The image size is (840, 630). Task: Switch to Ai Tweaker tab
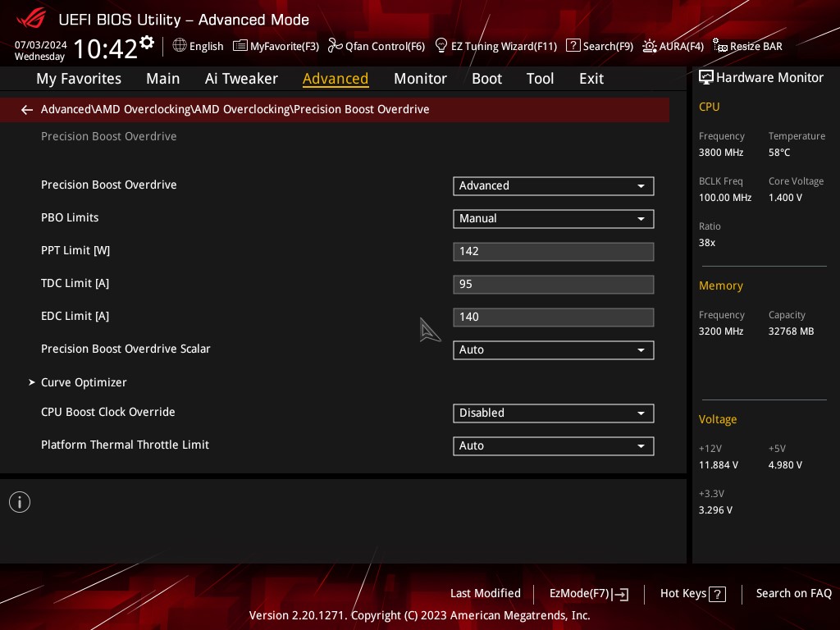pyautogui.click(x=241, y=79)
